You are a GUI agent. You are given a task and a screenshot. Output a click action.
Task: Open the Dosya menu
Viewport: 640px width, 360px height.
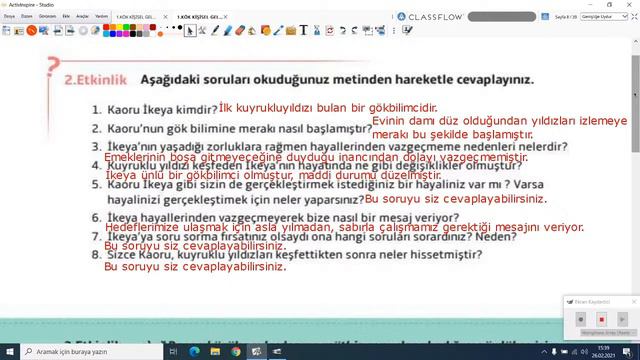coord(9,16)
